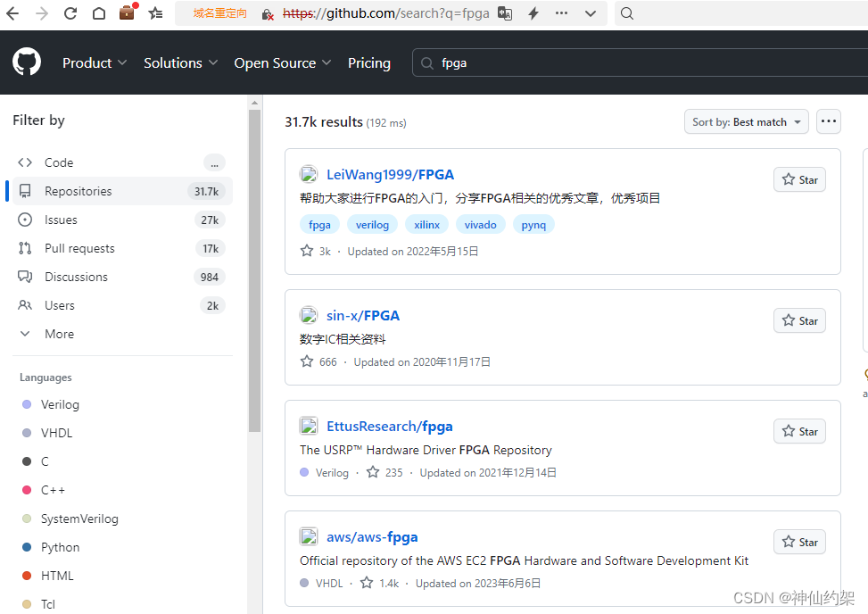Open the results options three-dots button
Image resolution: width=868 pixels, height=614 pixels.
coord(829,121)
